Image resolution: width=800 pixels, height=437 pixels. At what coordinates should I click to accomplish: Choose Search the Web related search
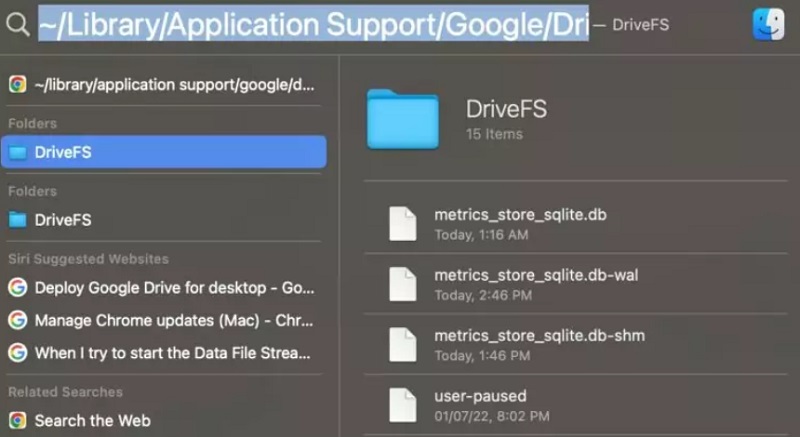(163, 421)
